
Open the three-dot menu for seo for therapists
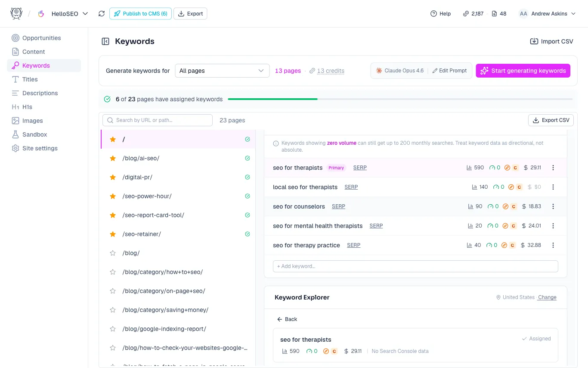[x=553, y=168]
